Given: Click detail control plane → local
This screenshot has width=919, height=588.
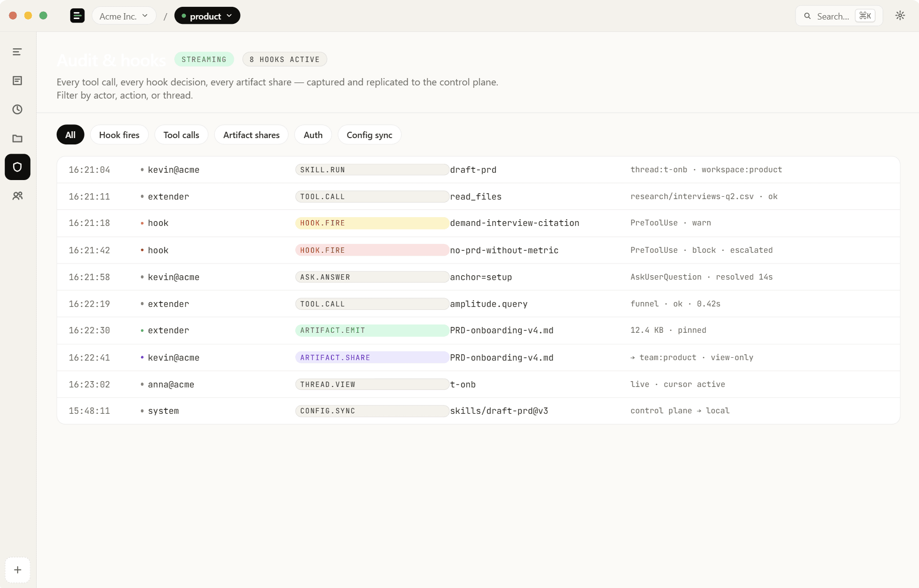Looking at the screenshot, I should [x=680, y=411].
